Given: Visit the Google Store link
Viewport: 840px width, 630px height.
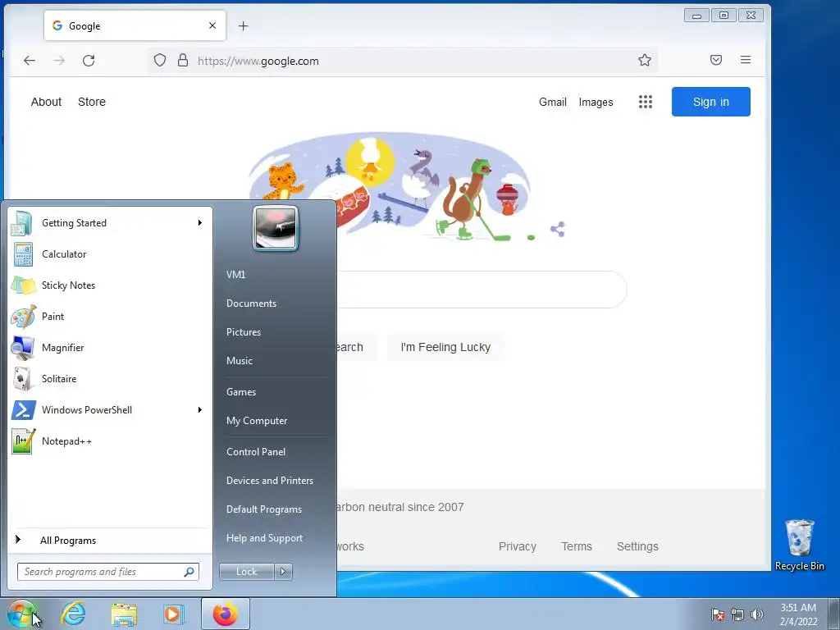Looking at the screenshot, I should click(x=92, y=102).
